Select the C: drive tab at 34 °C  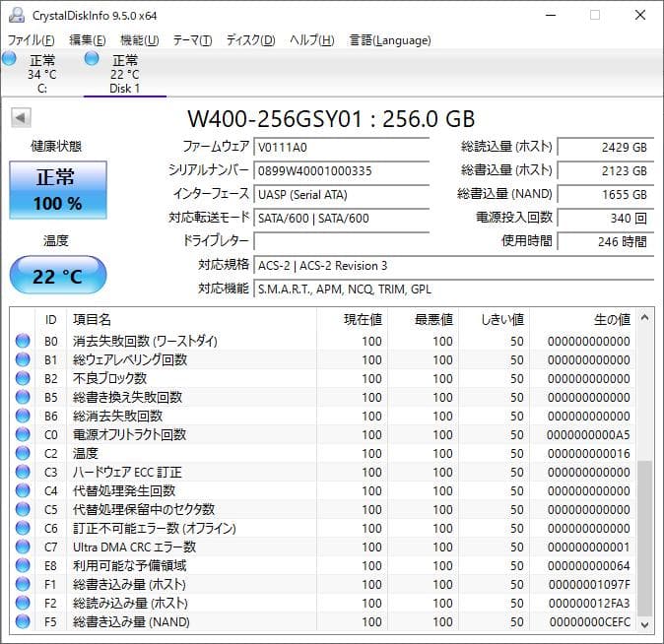point(42,74)
